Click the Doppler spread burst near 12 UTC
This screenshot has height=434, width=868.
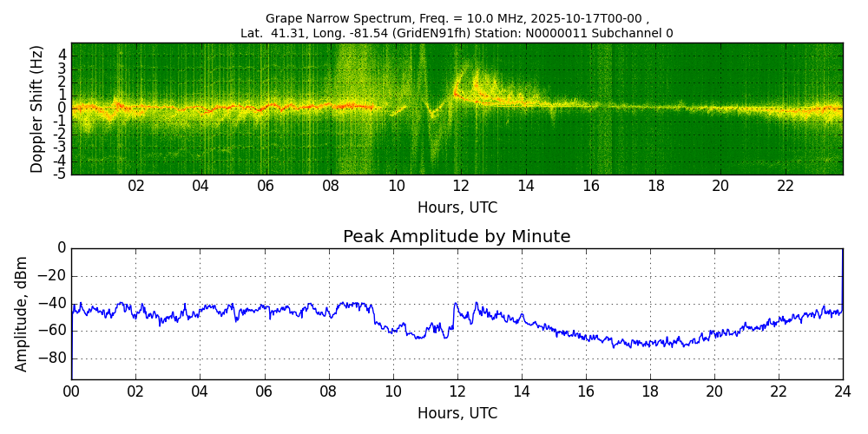click(473, 89)
